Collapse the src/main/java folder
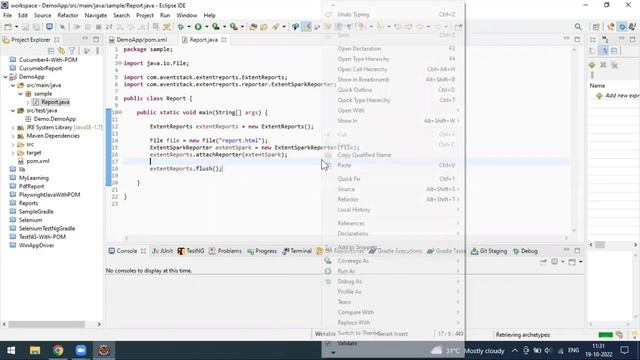The height and width of the screenshot is (360, 640). point(13,85)
